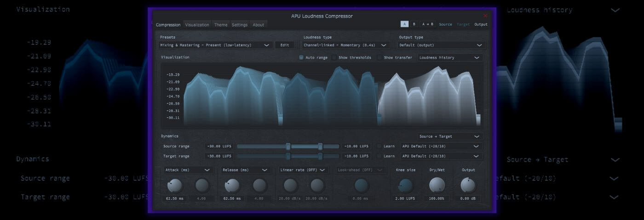This screenshot has height=220, width=644.
Task: Open the Loudness type dropdown
Action: coord(346,45)
